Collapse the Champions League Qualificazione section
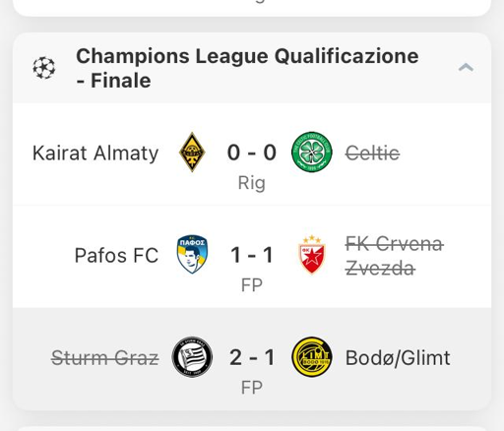The image size is (504, 431). click(466, 68)
